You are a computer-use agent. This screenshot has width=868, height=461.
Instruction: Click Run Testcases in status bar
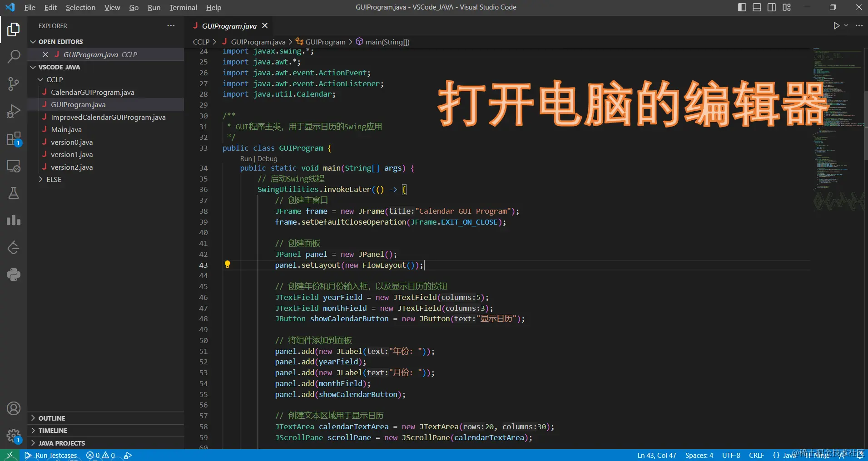(x=51, y=455)
